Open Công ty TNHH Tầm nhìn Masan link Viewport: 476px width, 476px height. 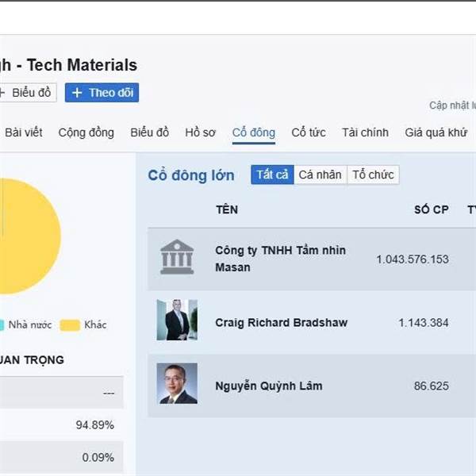pos(280,259)
